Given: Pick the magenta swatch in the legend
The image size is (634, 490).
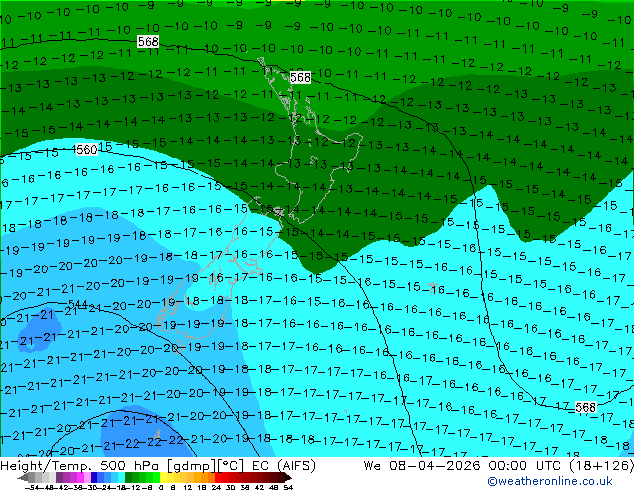Looking at the screenshot, I should 80,478.
